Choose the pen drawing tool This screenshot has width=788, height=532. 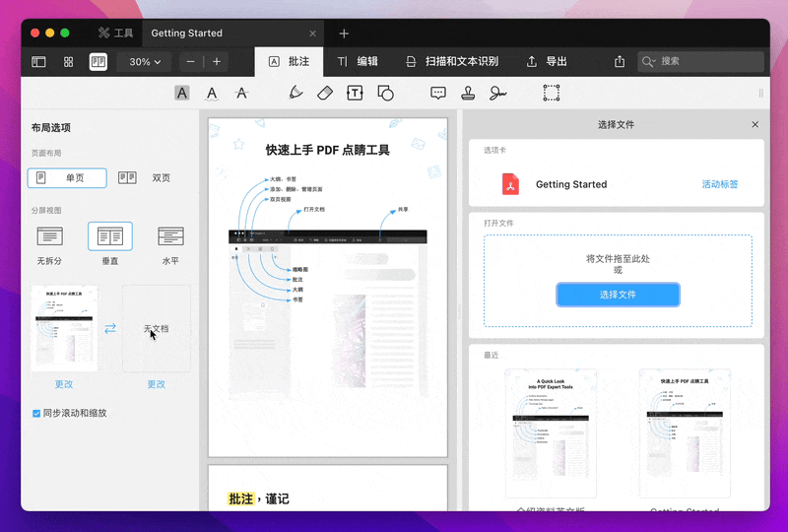click(295, 93)
